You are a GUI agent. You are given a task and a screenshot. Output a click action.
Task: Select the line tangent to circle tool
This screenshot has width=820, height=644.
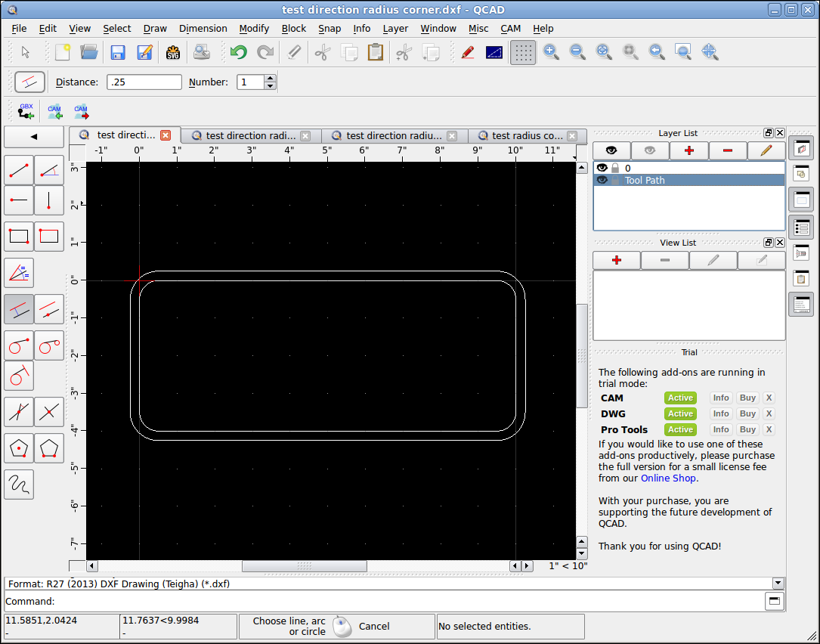click(19, 345)
